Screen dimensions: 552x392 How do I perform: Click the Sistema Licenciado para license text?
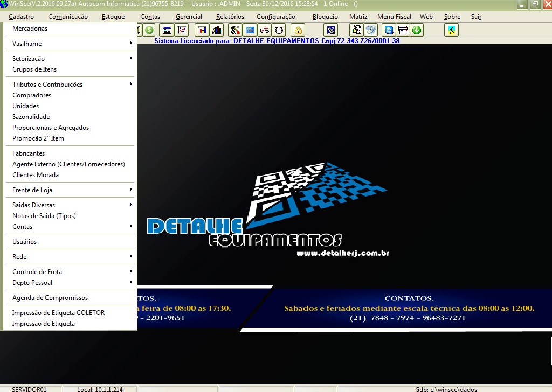[277, 41]
